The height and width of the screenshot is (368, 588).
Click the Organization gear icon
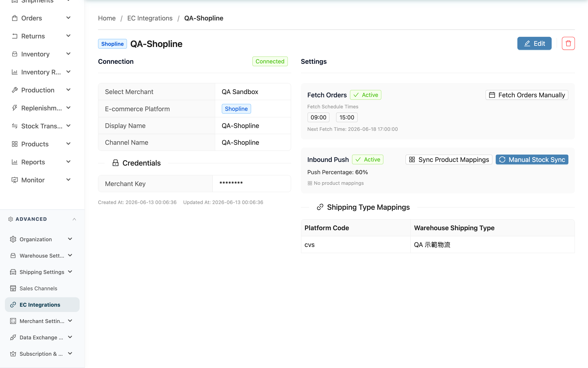[13, 239]
